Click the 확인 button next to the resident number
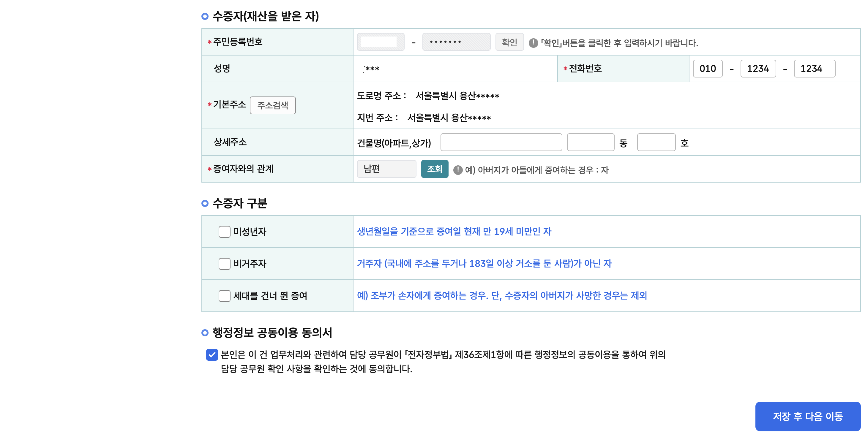The image size is (868, 437). (509, 42)
